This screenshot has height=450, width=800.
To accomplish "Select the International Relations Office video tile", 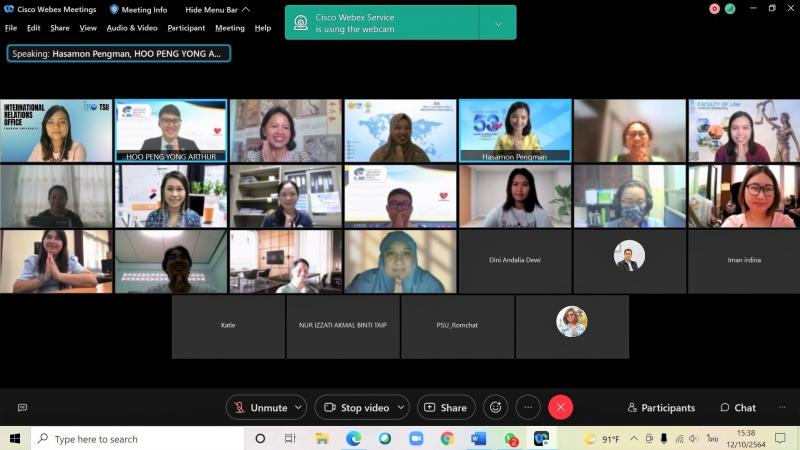I will pyautogui.click(x=56, y=131).
